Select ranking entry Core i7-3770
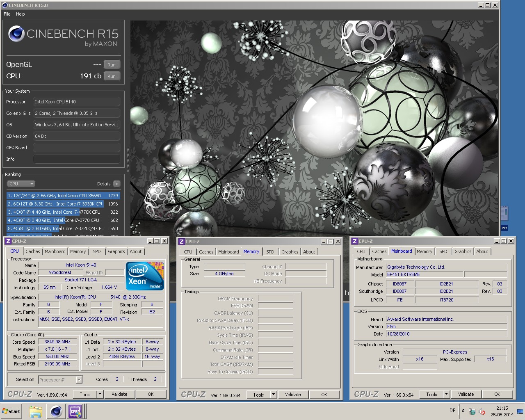This screenshot has height=420, width=525. pos(63,220)
